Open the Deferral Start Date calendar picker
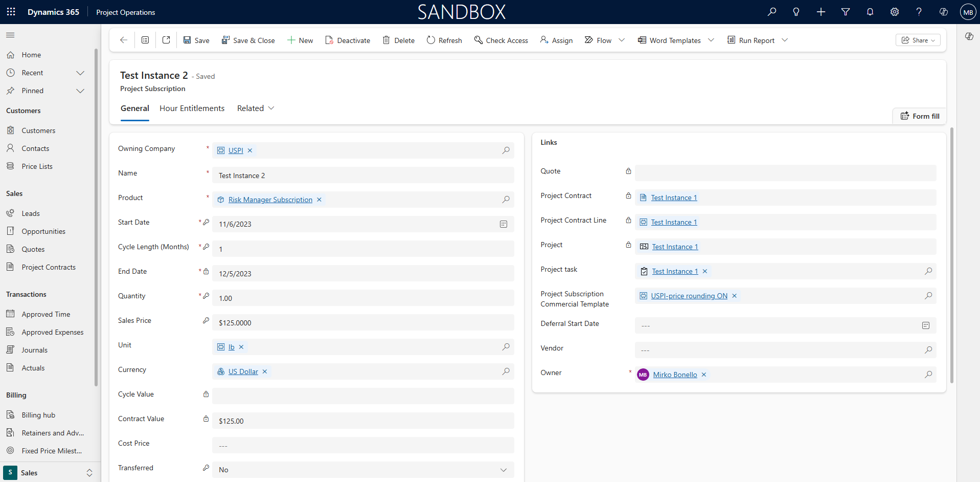980x482 pixels. (926, 325)
